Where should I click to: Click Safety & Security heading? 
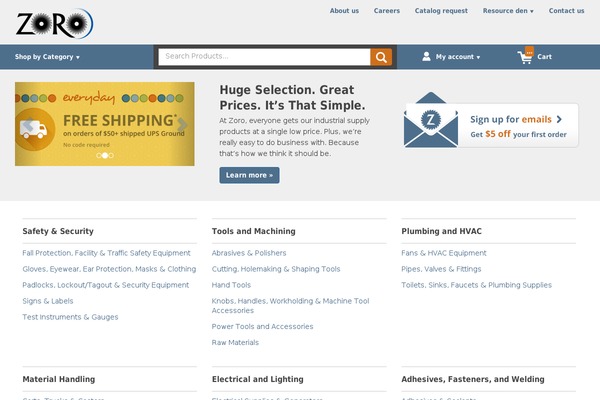pos(58,231)
